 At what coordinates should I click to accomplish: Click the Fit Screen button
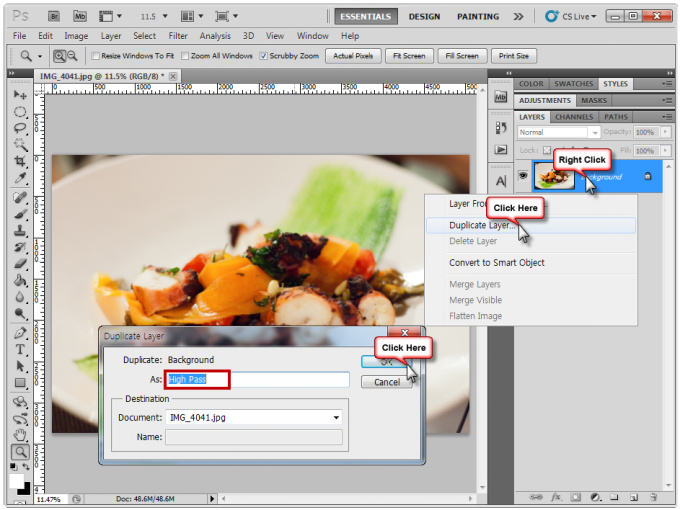(x=410, y=56)
